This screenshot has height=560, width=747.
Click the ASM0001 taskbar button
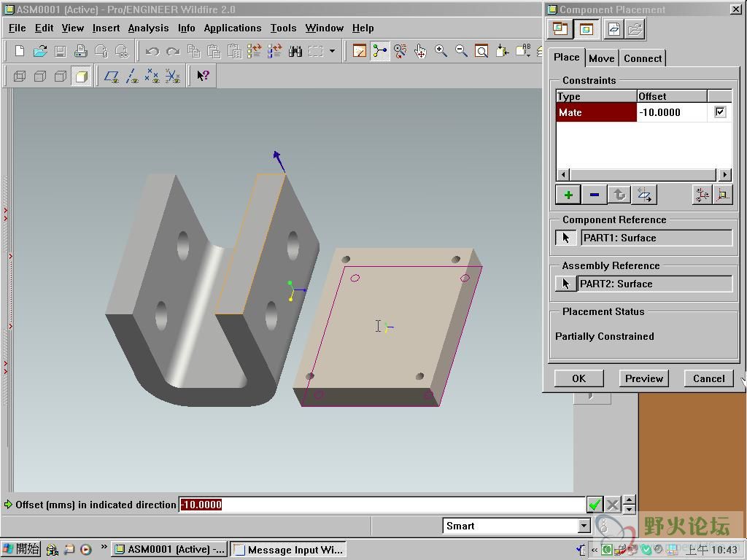pos(169,550)
